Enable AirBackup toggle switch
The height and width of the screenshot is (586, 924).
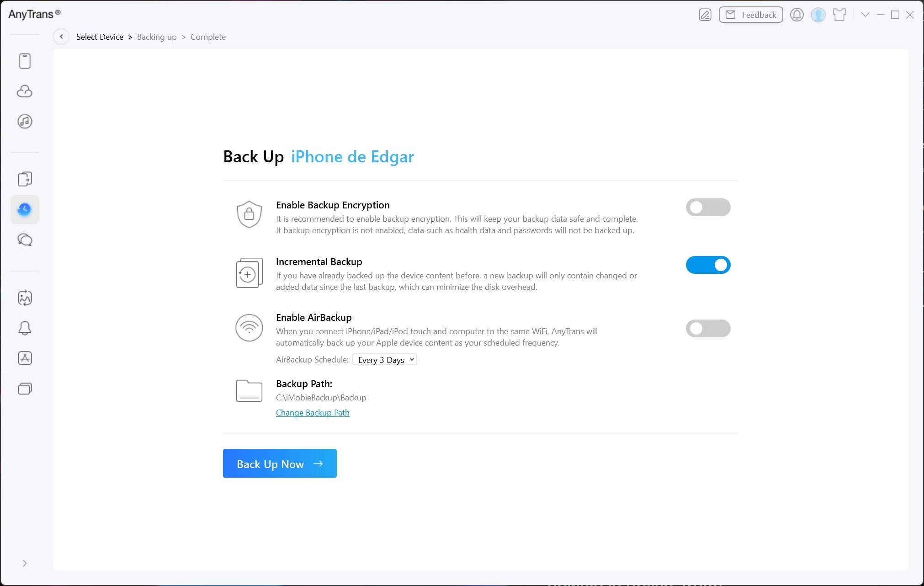pyautogui.click(x=708, y=328)
